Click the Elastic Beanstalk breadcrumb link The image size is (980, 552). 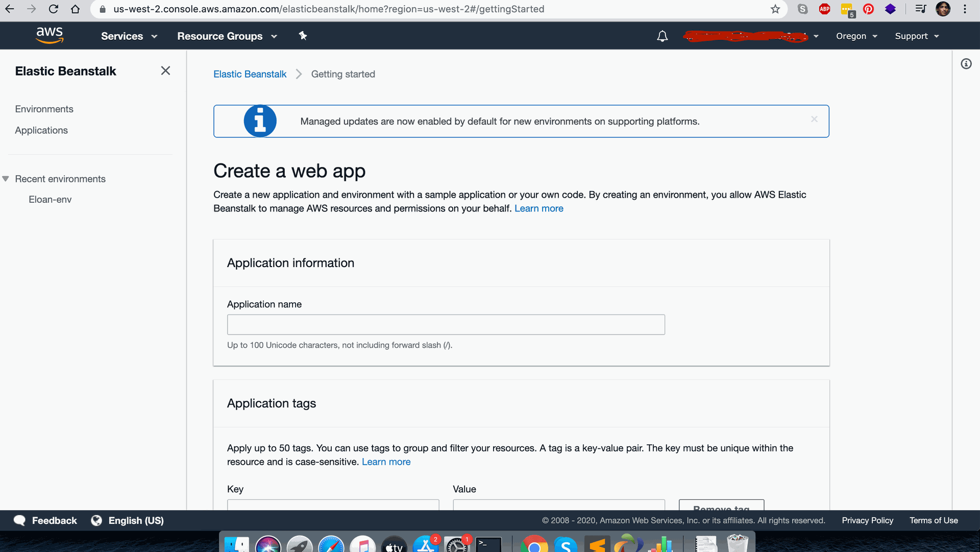(x=250, y=74)
